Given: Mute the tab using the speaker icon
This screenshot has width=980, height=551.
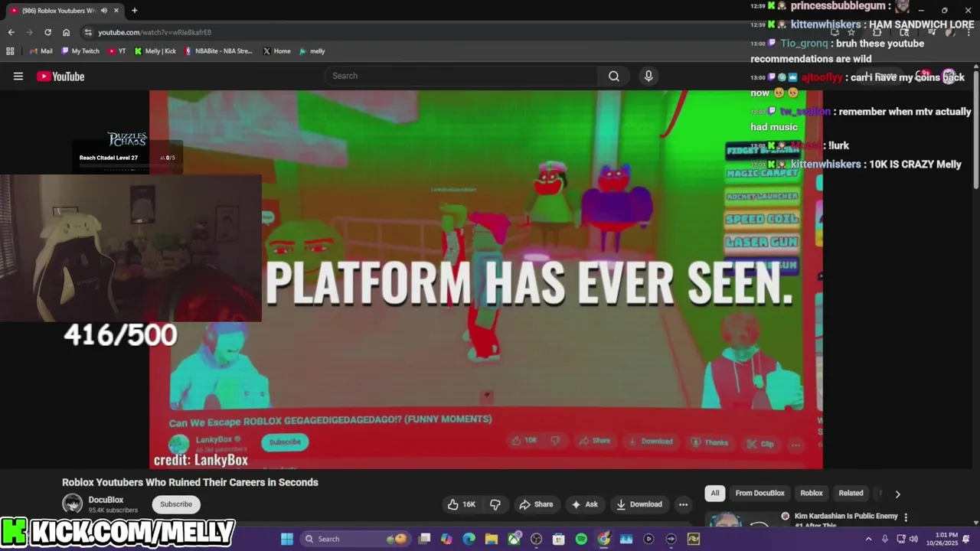Looking at the screenshot, I should (x=103, y=11).
